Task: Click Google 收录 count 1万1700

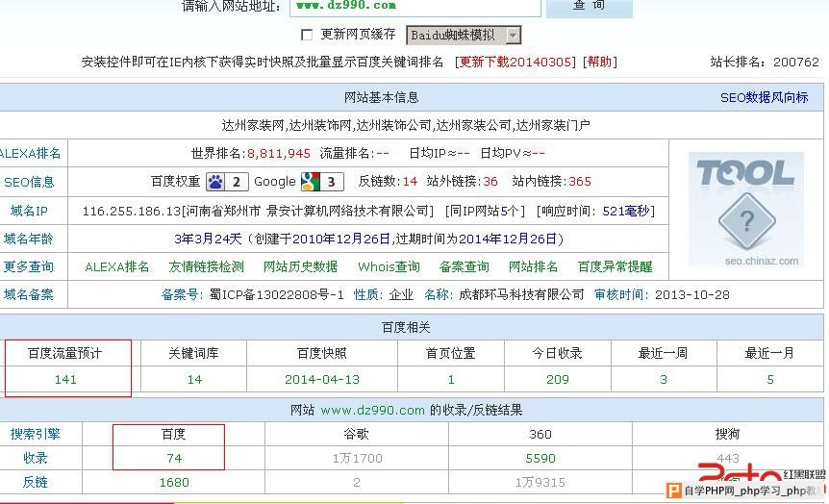Action: point(357,458)
